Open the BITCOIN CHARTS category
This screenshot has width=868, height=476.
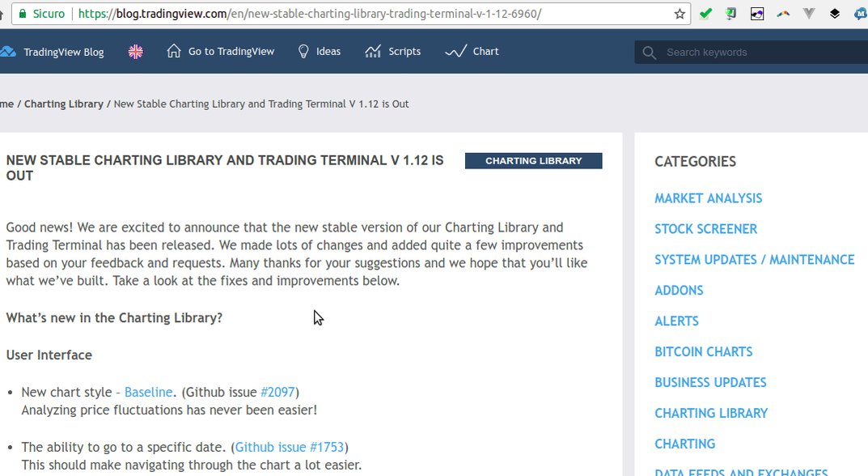coord(704,352)
